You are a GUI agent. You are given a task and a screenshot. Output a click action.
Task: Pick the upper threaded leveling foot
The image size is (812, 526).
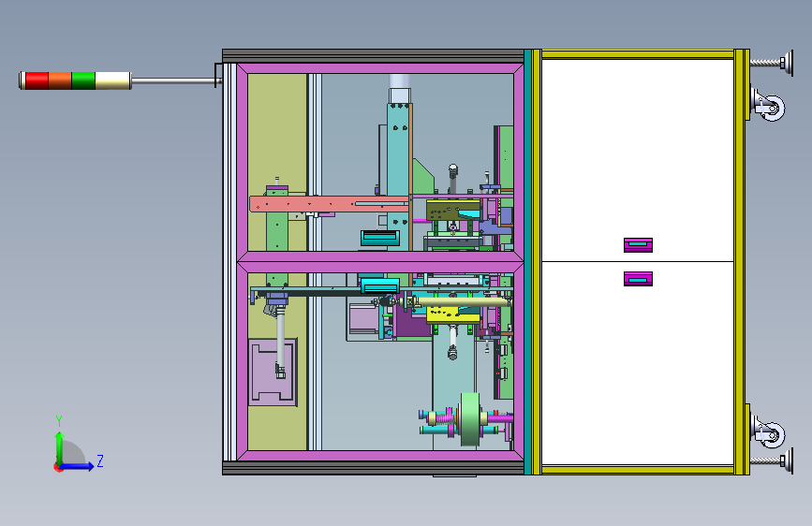point(772,63)
